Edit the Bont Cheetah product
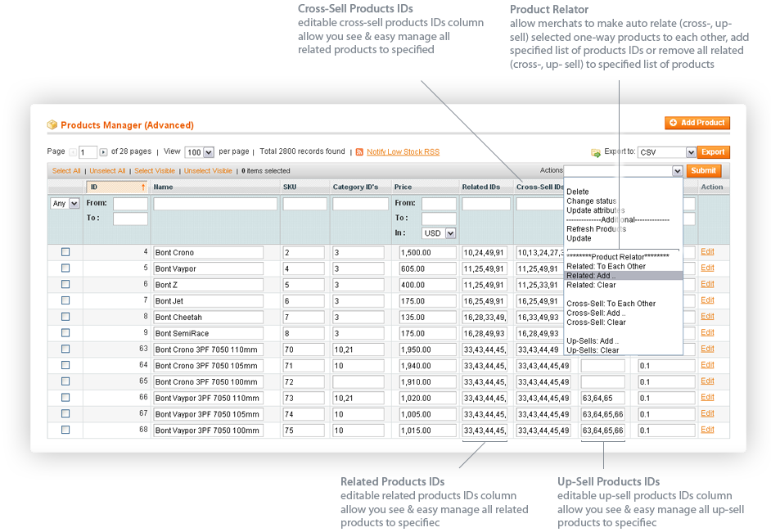Screen dimensions: 771x532 707,316
